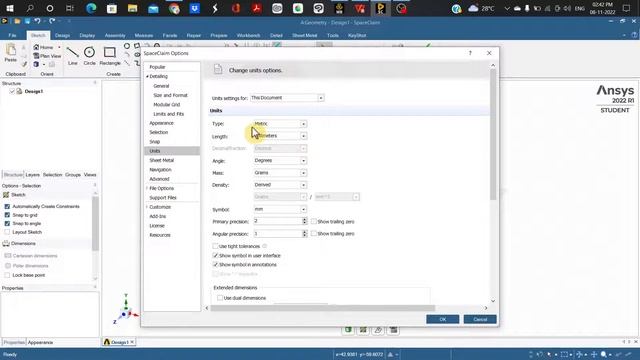The width and height of the screenshot is (640, 360).
Task: Expand the Customize category
Action: (x=147, y=207)
